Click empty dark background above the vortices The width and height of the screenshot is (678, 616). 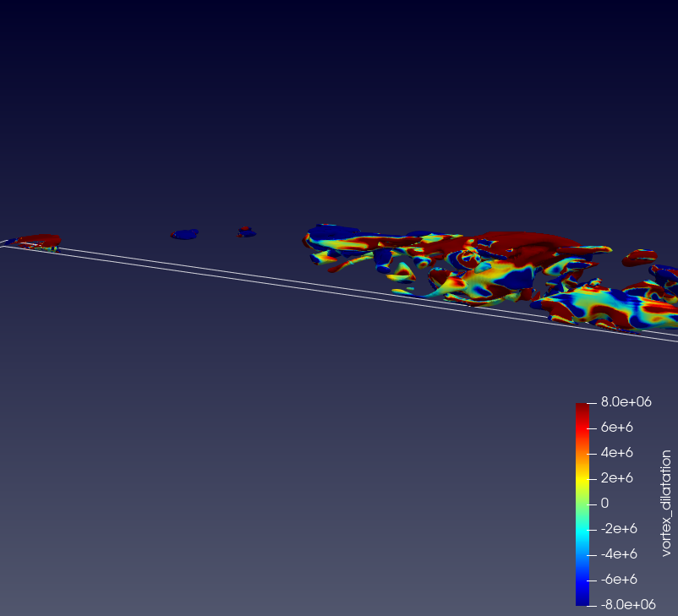[338, 101]
